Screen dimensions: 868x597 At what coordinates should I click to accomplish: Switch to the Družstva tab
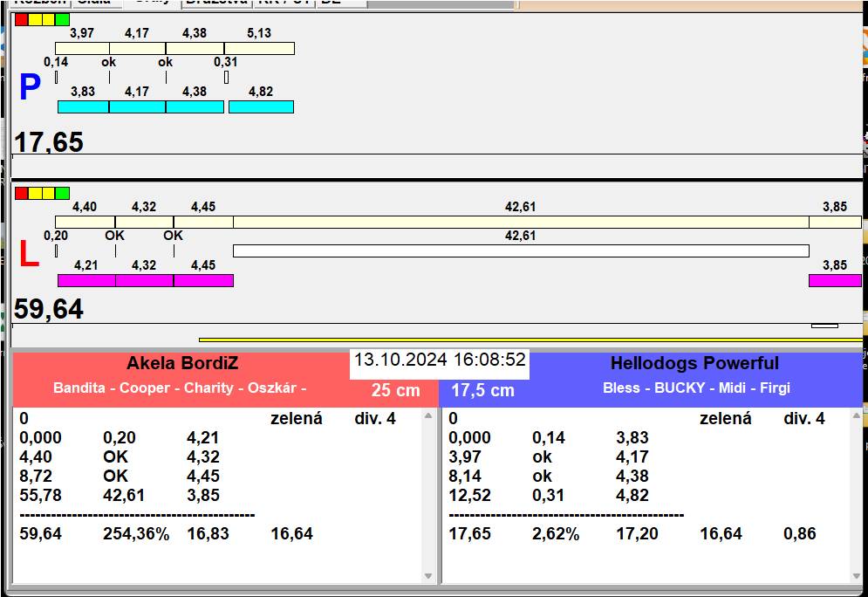pyautogui.click(x=215, y=3)
